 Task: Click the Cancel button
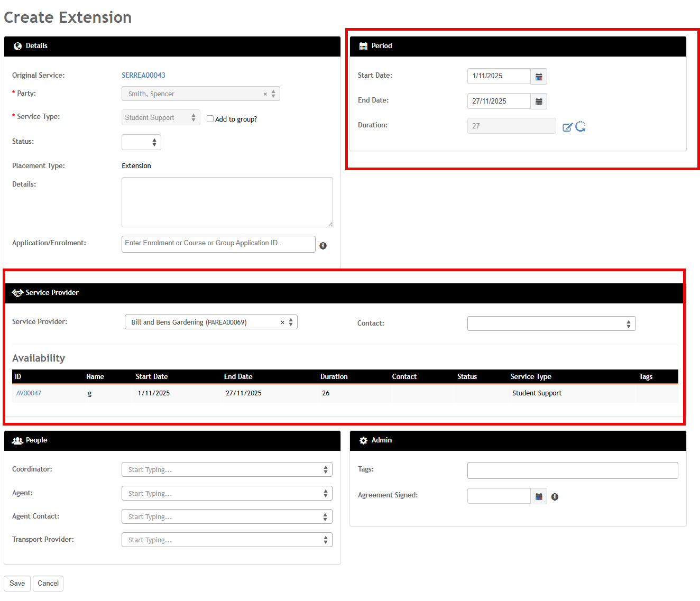click(48, 584)
